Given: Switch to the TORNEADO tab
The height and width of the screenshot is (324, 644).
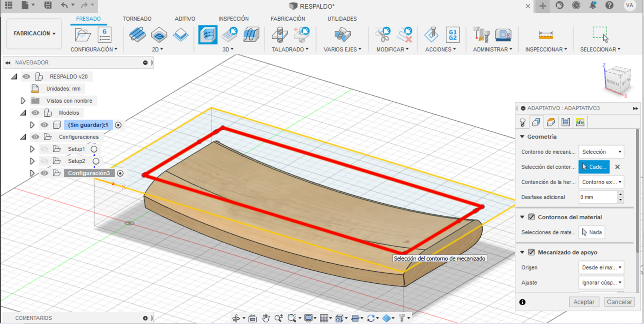Looking at the screenshot, I should 137,19.
